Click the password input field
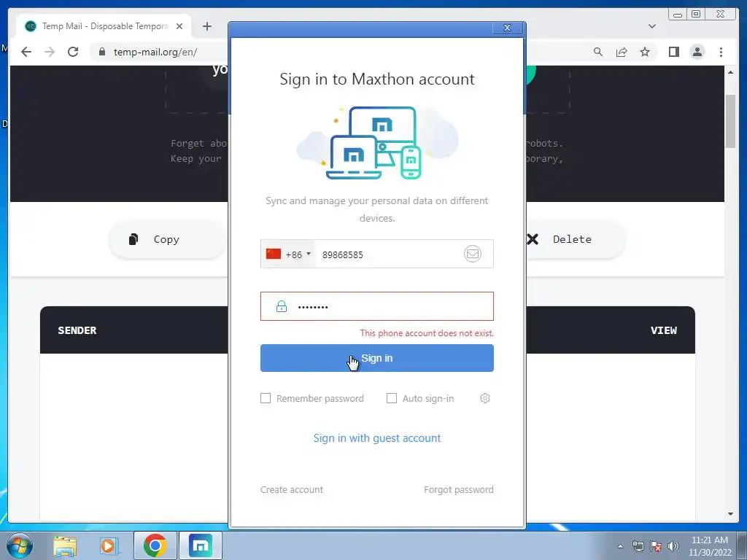The height and width of the screenshot is (560, 747). click(x=377, y=306)
